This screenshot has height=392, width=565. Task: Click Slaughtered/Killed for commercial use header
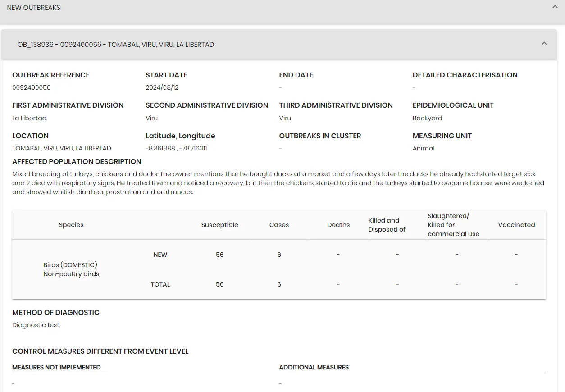tap(454, 225)
